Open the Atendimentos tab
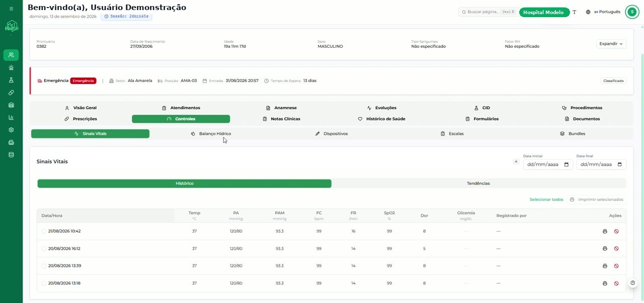 [x=181, y=108]
